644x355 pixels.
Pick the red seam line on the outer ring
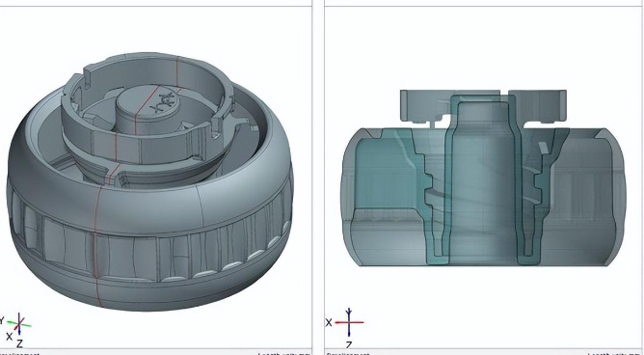tap(97, 247)
